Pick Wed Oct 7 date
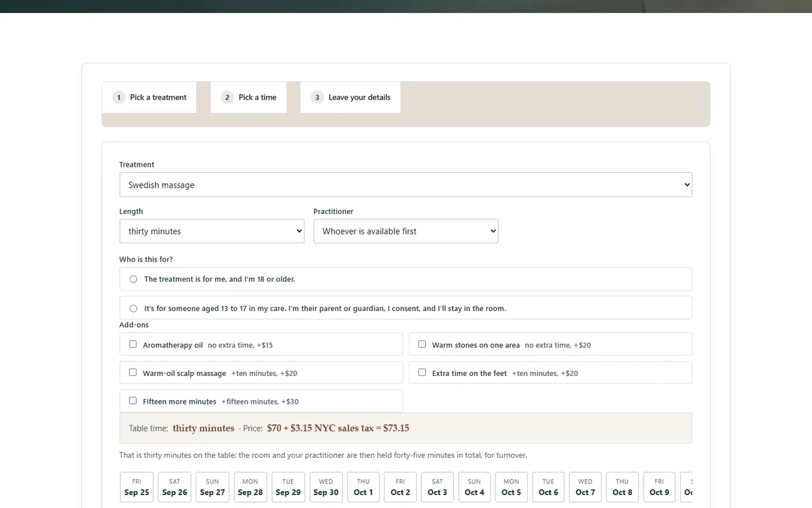Screen dimensions: 812x508 tap(585, 488)
